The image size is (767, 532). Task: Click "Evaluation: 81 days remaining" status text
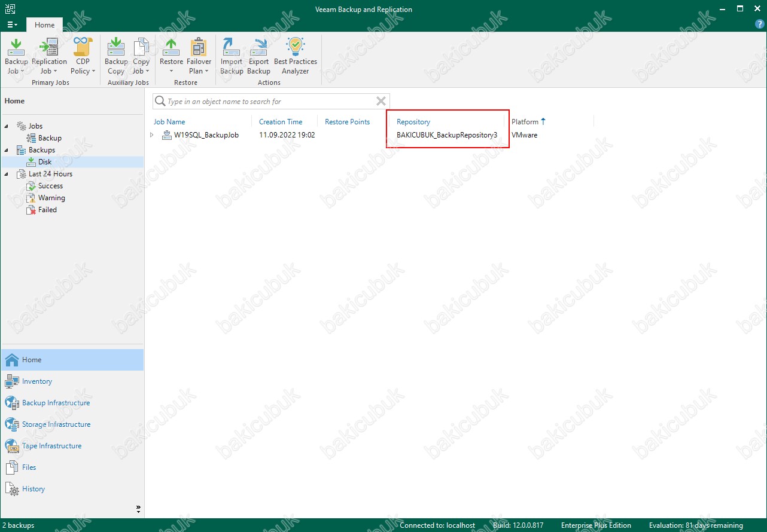[x=696, y=525]
